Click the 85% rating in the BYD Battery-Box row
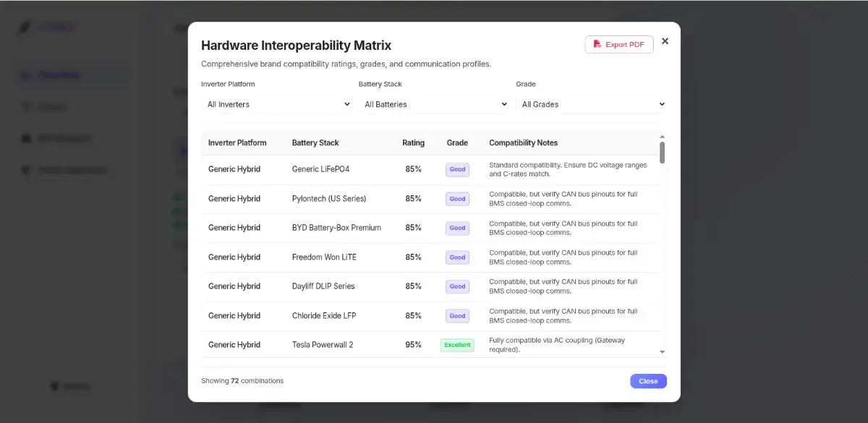 (414, 228)
